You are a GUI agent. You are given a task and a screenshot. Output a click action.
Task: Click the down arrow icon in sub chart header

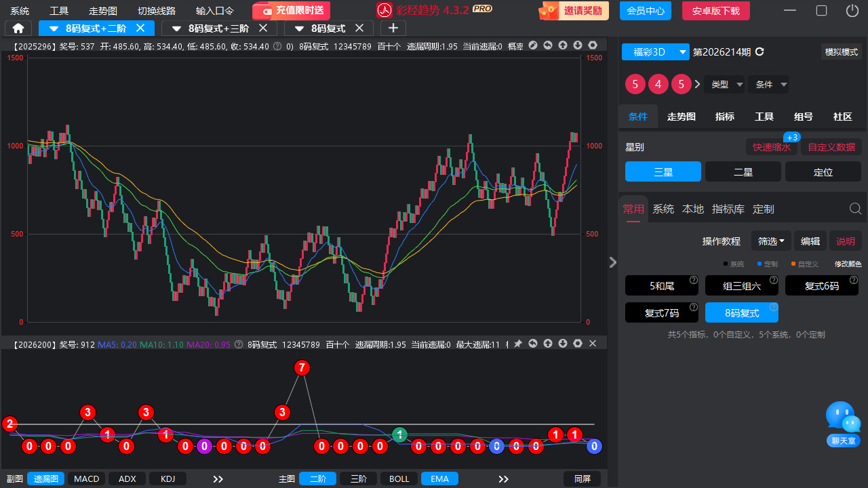coord(563,344)
